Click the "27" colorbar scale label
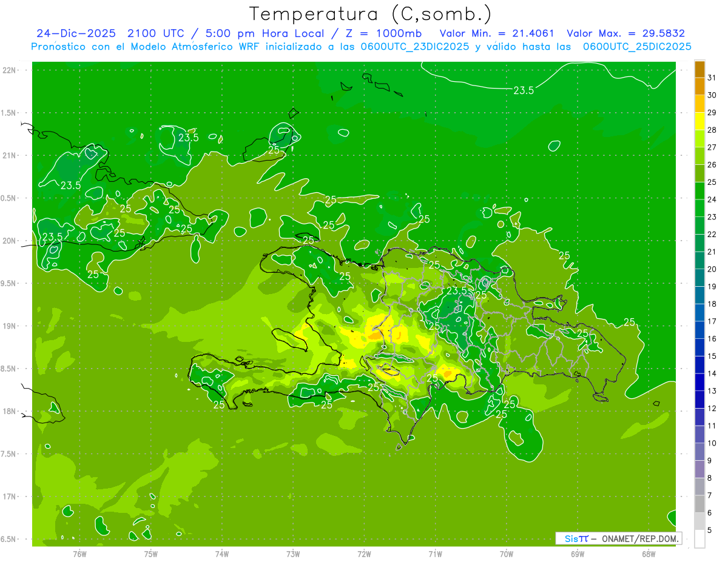 (712, 147)
